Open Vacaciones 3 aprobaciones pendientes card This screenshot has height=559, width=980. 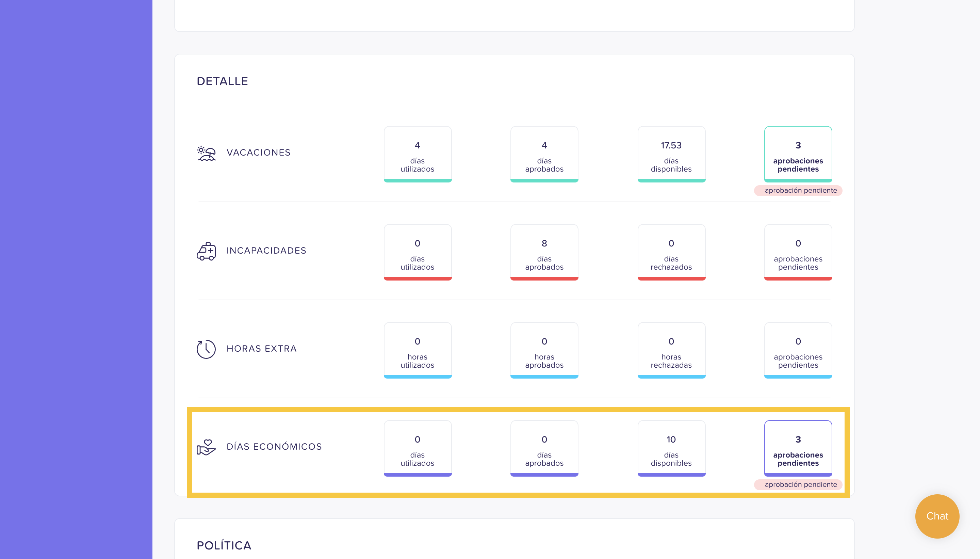798,154
